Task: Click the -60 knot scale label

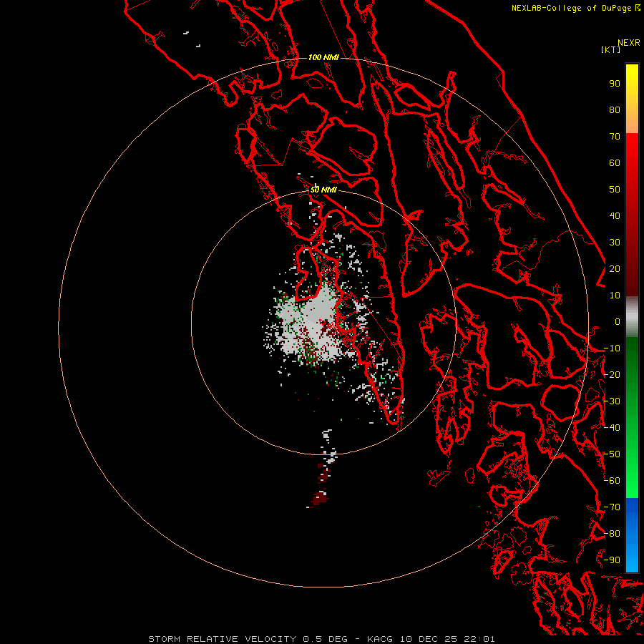Action: (612, 481)
